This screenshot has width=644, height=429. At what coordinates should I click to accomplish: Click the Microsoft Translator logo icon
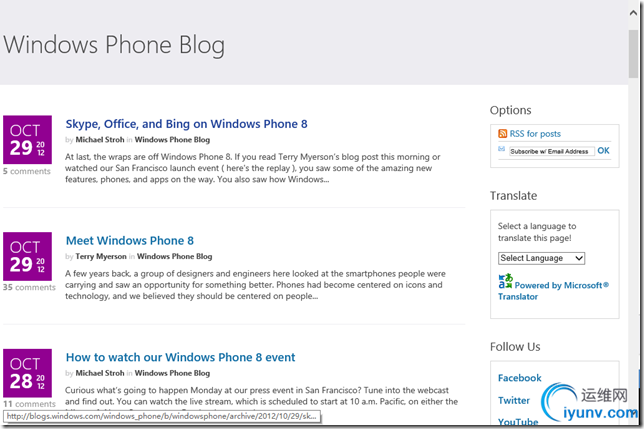tap(506, 281)
